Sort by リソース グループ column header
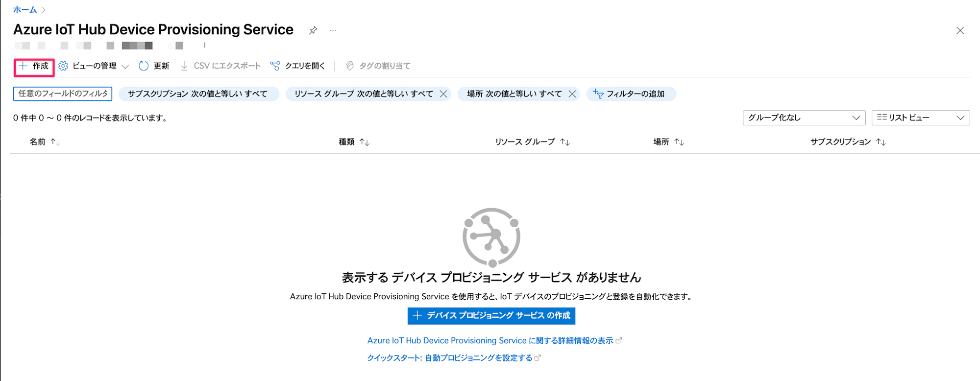 pos(533,142)
